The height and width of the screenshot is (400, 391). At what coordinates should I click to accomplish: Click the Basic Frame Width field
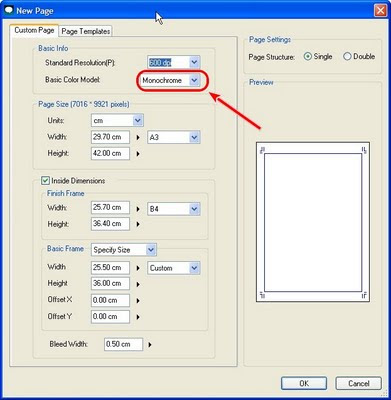[x=110, y=267]
